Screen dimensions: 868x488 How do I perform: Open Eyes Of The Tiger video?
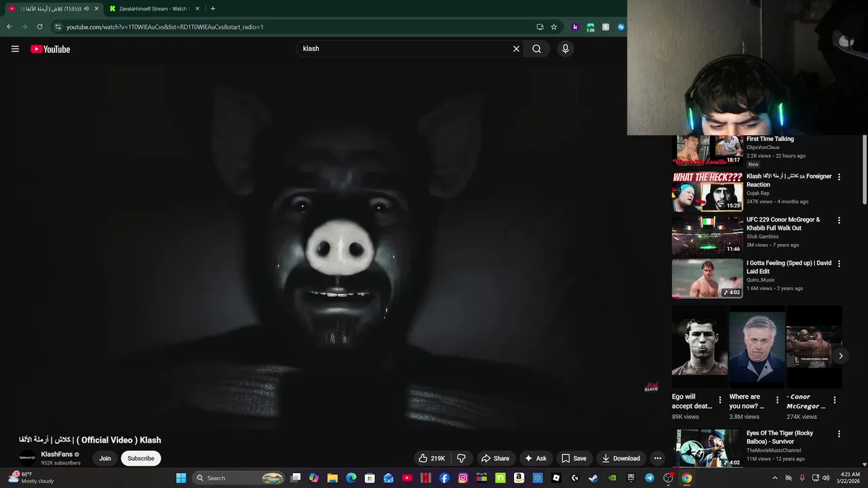[707, 448]
